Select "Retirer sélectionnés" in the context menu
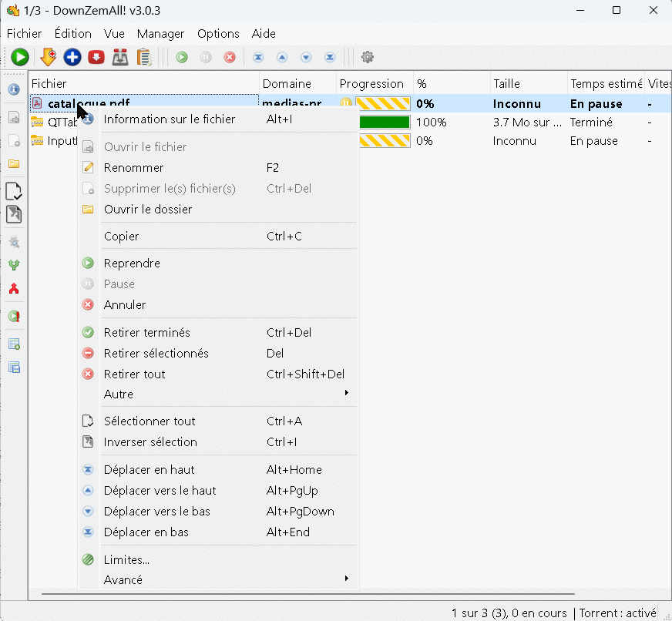This screenshot has width=672, height=621. pos(219,353)
